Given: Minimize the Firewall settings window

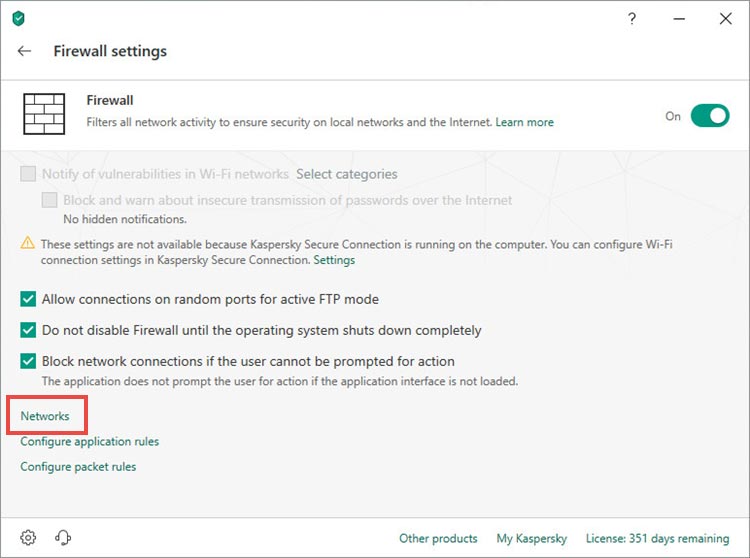Looking at the screenshot, I should tap(679, 19).
